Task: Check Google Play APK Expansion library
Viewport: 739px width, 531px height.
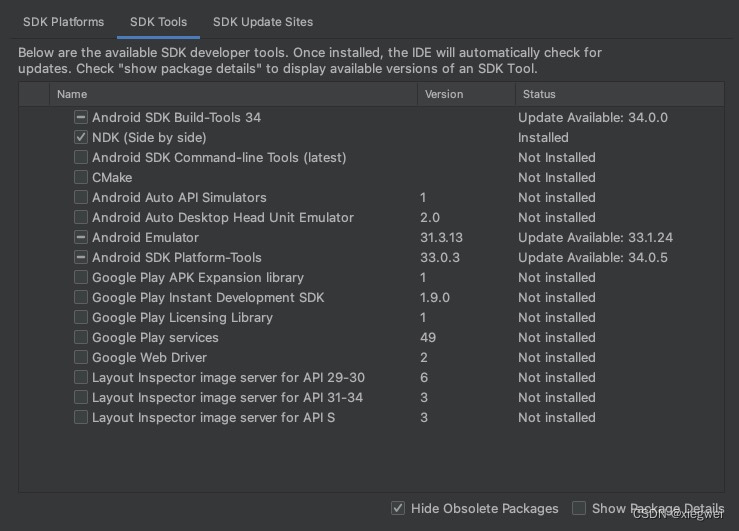Action: 81,277
